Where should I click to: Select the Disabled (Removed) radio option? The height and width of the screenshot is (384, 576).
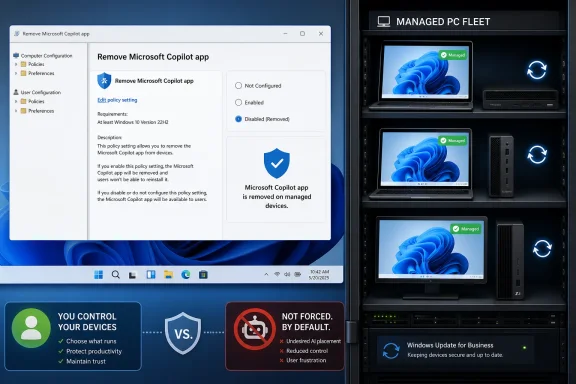tap(238, 119)
